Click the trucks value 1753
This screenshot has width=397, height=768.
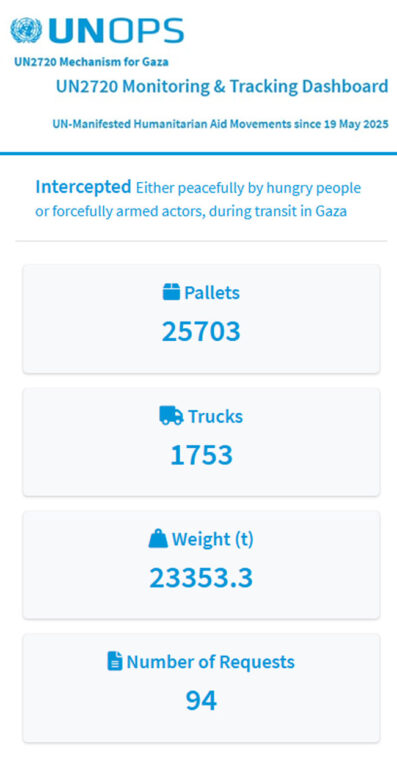(201, 455)
